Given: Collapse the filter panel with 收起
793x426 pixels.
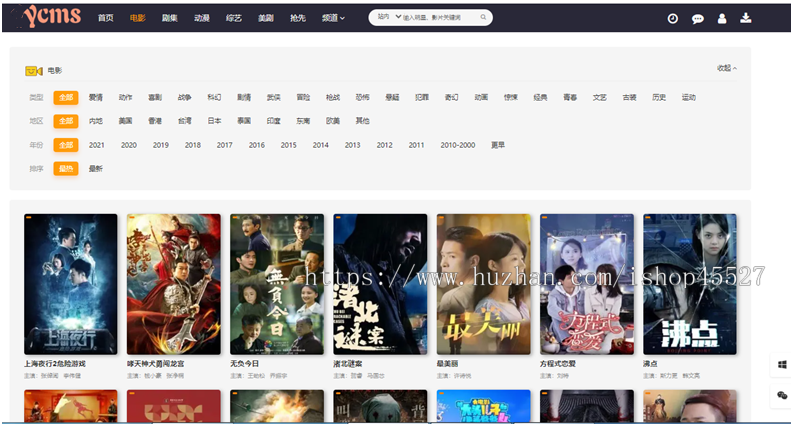Looking at the screenshot, I should [726, 68].
